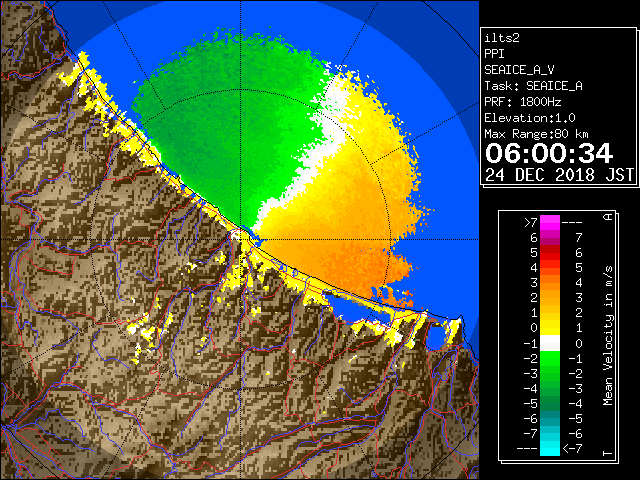The height and width of the screenshot is (480, 640).
Task: Select the bright green legend color band
Action: tap(550, 358)
